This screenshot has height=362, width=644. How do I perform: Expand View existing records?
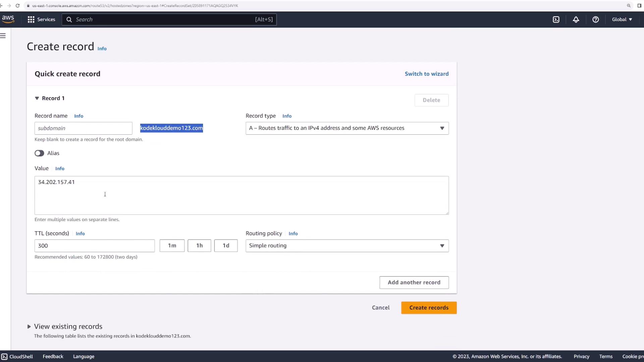[29, 326]
